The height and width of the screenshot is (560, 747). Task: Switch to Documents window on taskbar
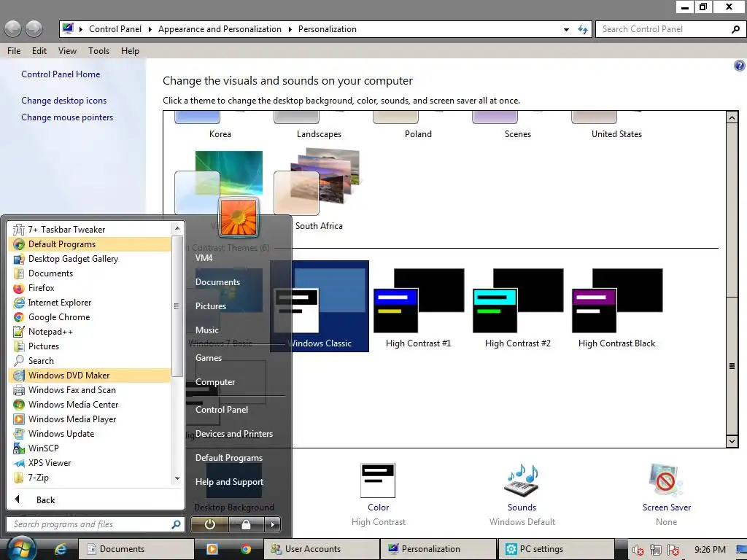tap(136, 549)
